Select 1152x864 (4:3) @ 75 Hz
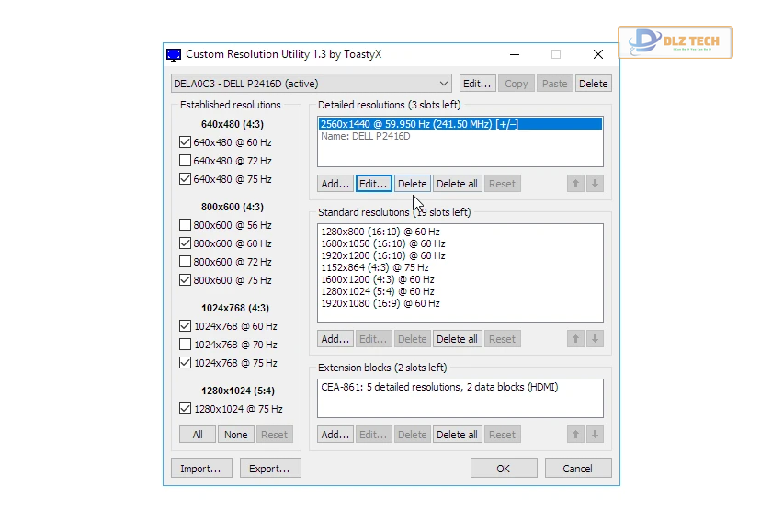Screen dimensions: 772x532 click(460, 267)
